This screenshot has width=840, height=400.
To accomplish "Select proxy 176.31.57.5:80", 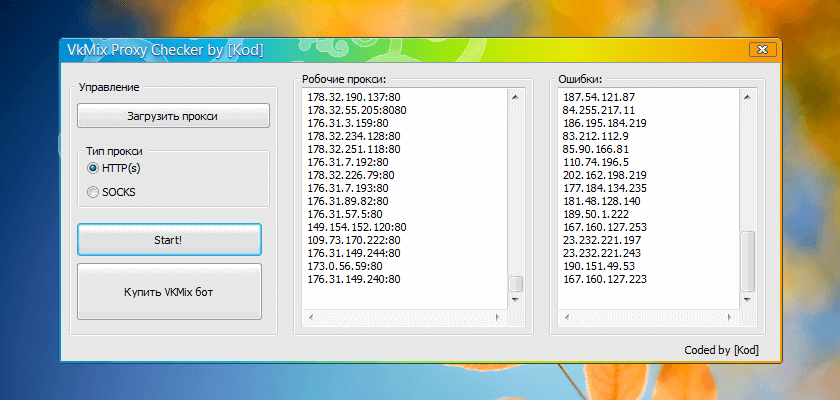I will (346, 214).
